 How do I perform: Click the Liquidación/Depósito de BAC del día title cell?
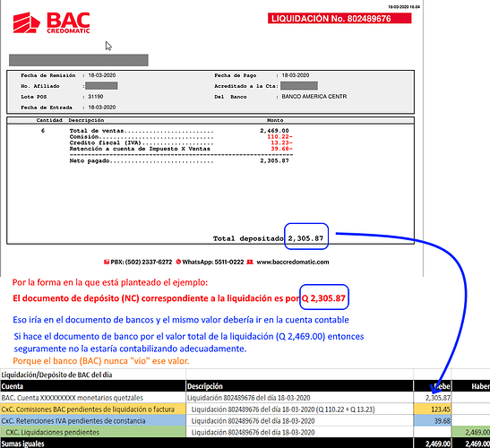(x=93, y=375)
